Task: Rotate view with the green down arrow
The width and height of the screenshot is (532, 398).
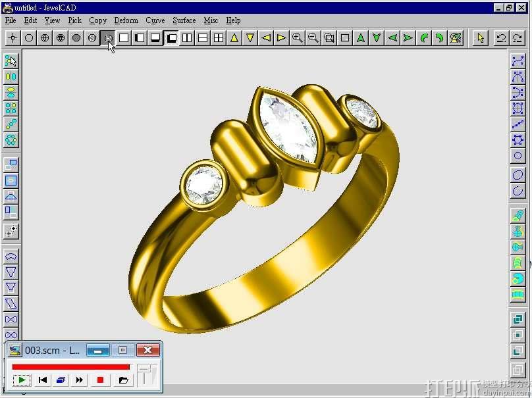Action: [x=377, y=37]
